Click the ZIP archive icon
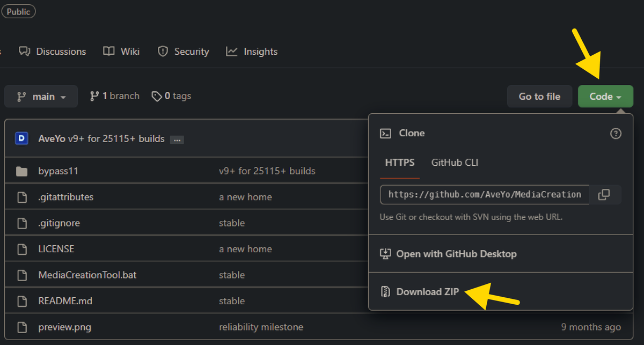Screen dimensions: 644x345 pyautogui.click(x=385, y=292)
